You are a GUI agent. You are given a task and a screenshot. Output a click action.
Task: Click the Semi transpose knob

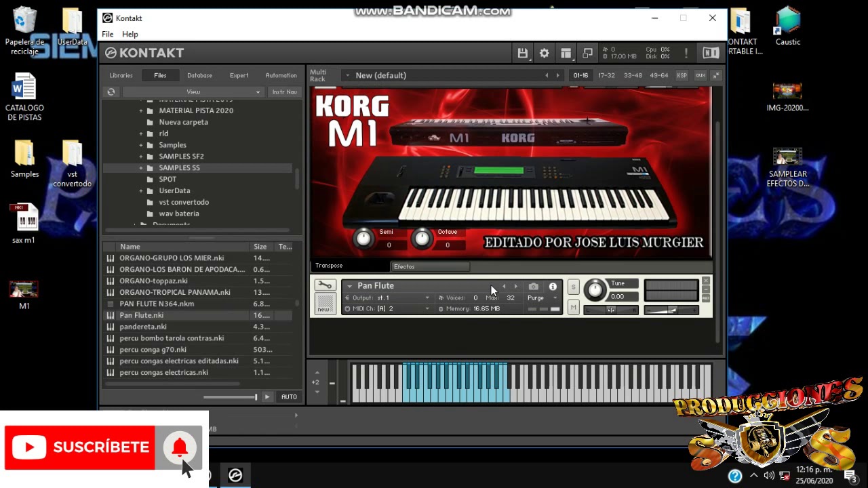click(x=364, y=238)
